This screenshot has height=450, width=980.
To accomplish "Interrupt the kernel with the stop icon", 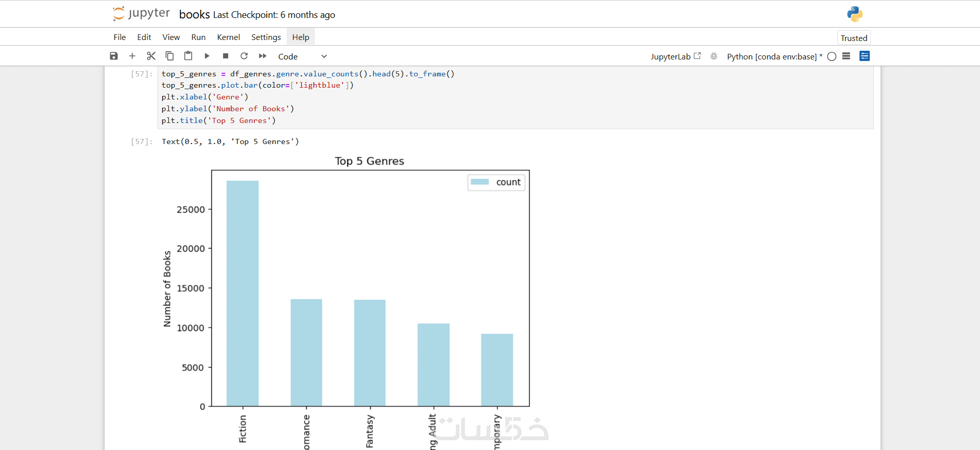I will [x=226, y=56].
